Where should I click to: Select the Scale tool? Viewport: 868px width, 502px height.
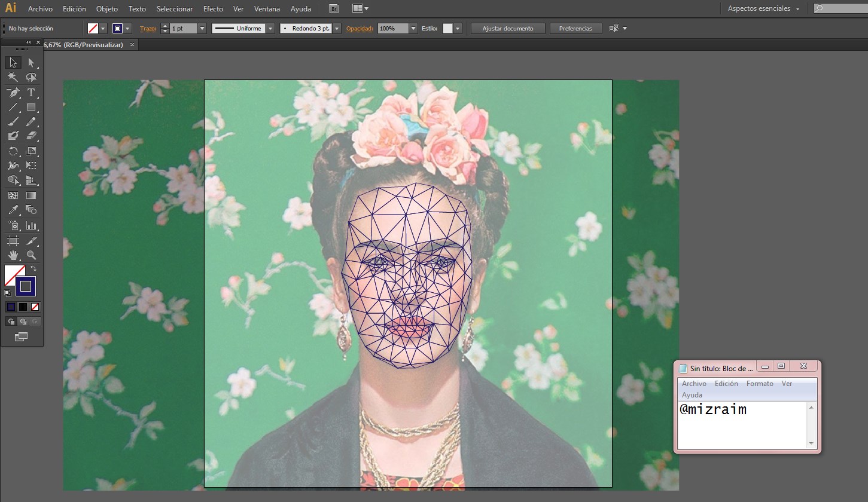[x=31, y=151]
